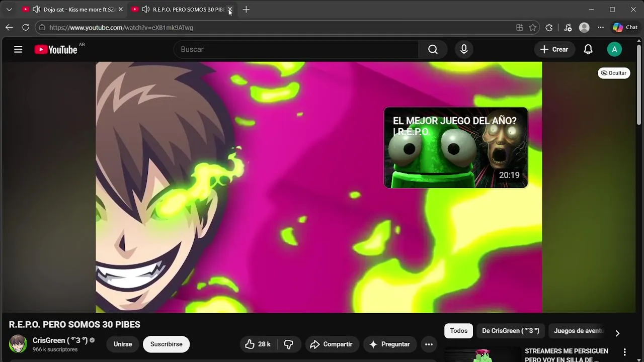Select the Juegos de aventu... filter chip
This screenshot has height=362, width=644.
tap(579, 331)
